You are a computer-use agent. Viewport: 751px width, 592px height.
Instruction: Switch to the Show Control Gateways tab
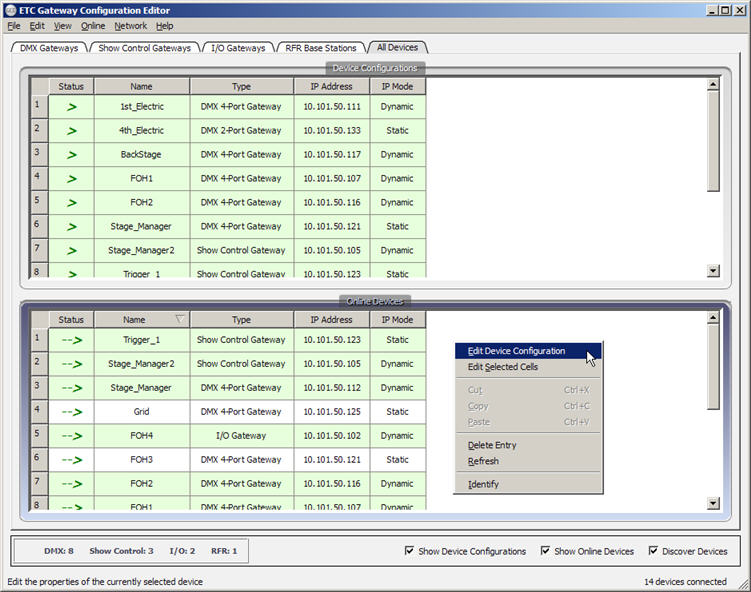coord(144,47)
